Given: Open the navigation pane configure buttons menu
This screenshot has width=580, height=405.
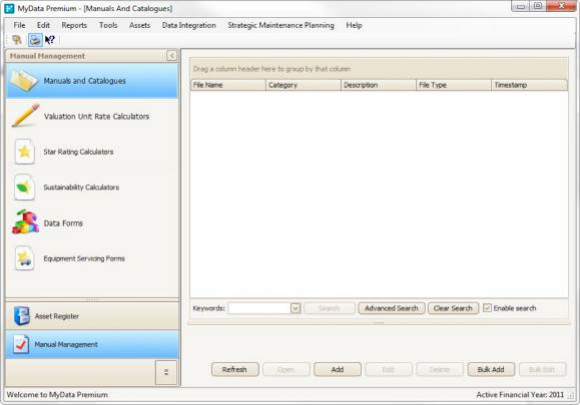Looking at the screenshot, I should pos(166,372).
